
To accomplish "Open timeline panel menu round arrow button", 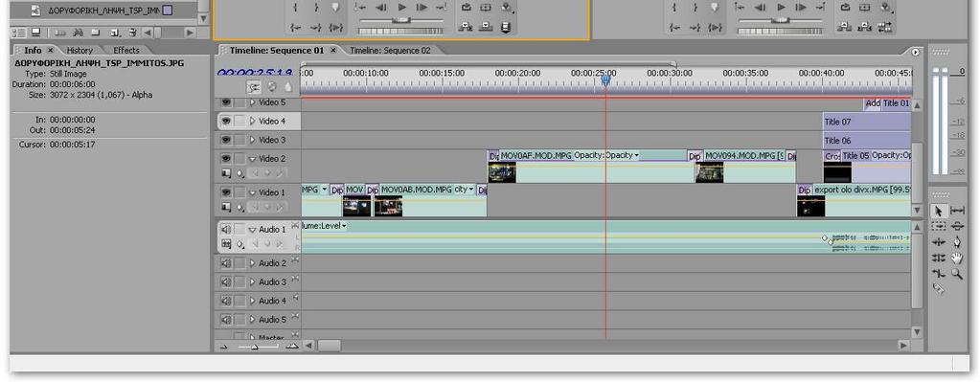I will [916, 52].
